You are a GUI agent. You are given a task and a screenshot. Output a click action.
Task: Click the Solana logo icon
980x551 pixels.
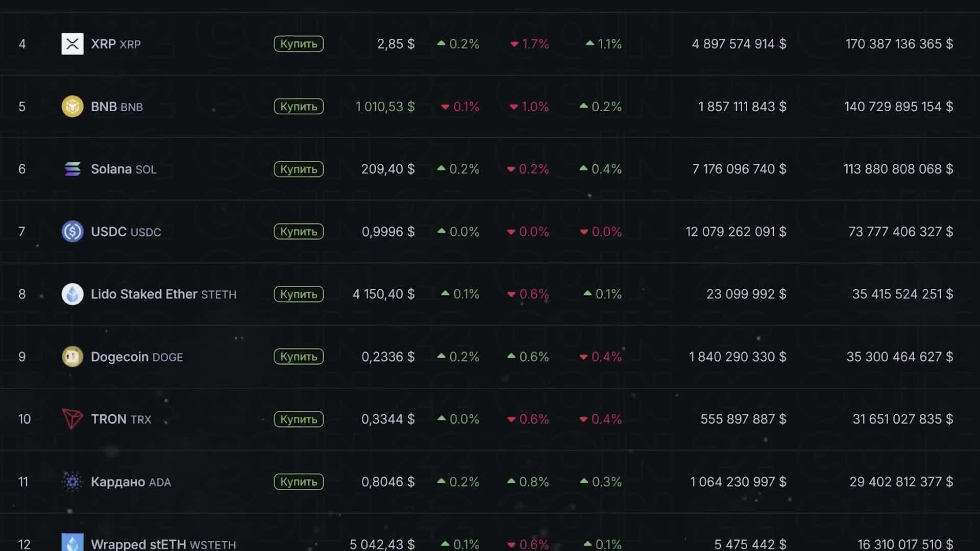coord(72,169)
